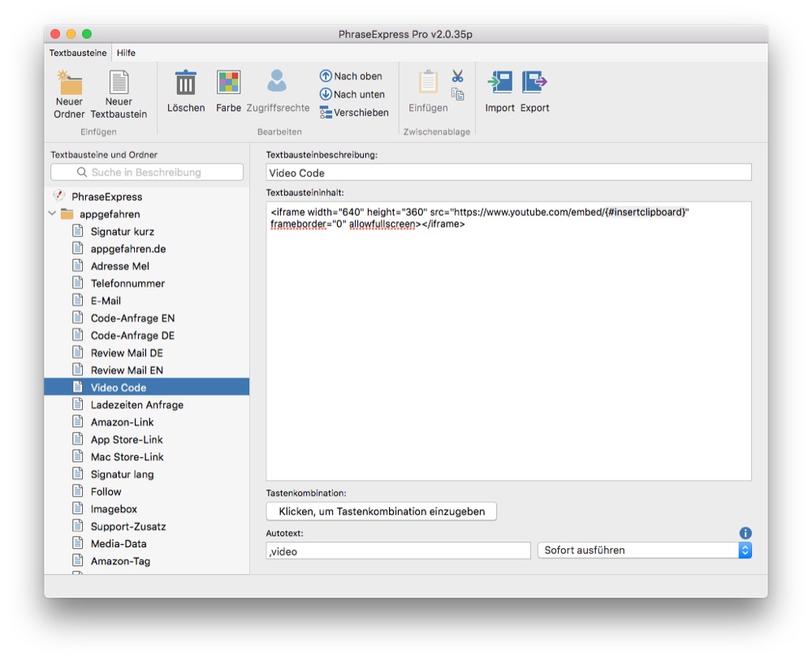This screenshot has height=661, width=812.
Task: Click the Export icon
Action: coord(534,83)
